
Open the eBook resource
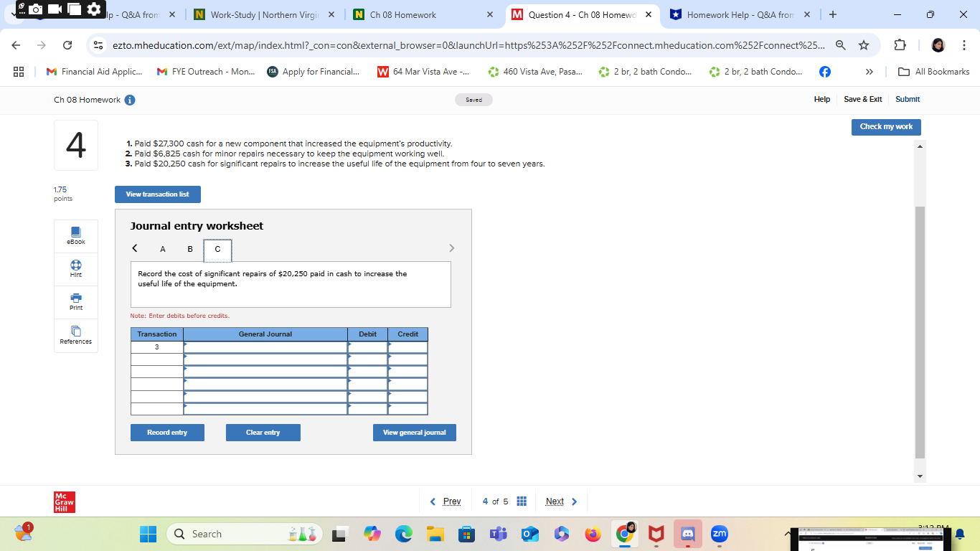(x=75, y=237)
